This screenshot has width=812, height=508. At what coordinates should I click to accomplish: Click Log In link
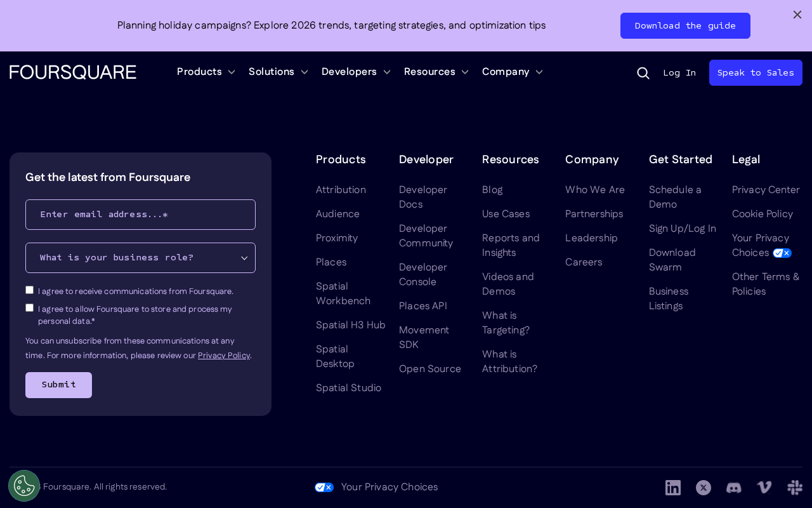pyautogui.click(x=679, y=72)
